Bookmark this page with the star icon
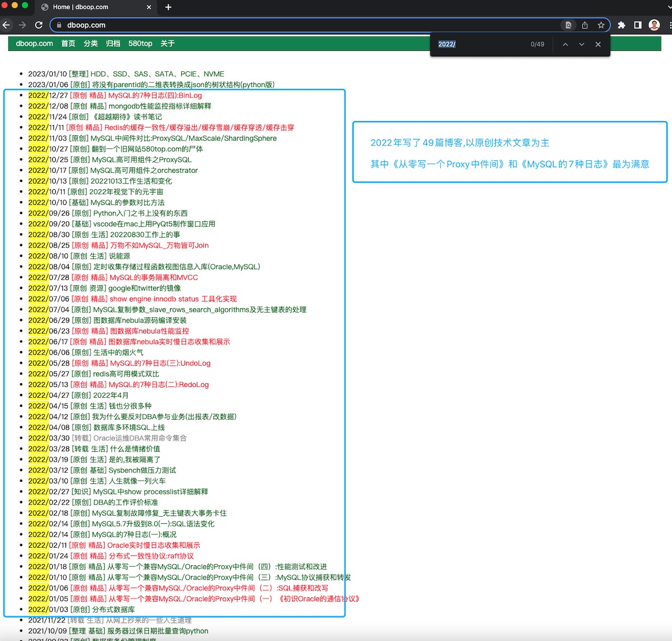This screenshot has height=641, width=672. tap(601, 25)
